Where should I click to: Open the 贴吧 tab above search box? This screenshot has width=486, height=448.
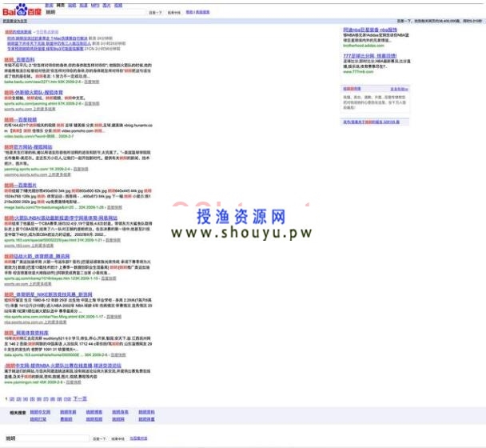[x=72, y=6]
